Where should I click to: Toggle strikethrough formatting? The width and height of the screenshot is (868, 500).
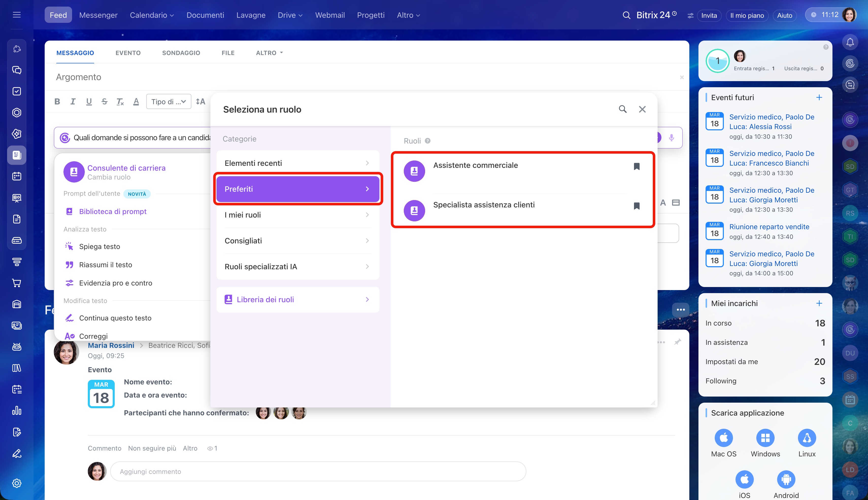[105, 101]
